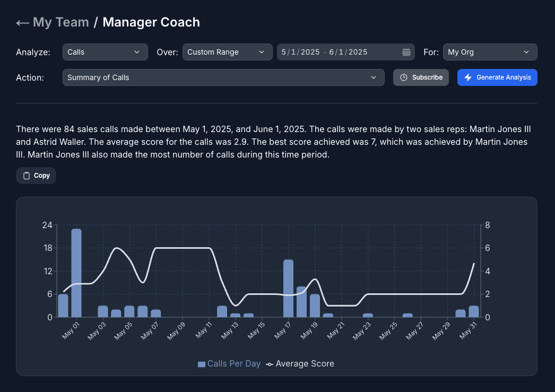Click the chevron on the Action dropdown
This screenshot has height=392, width=555.
[374, 77]
